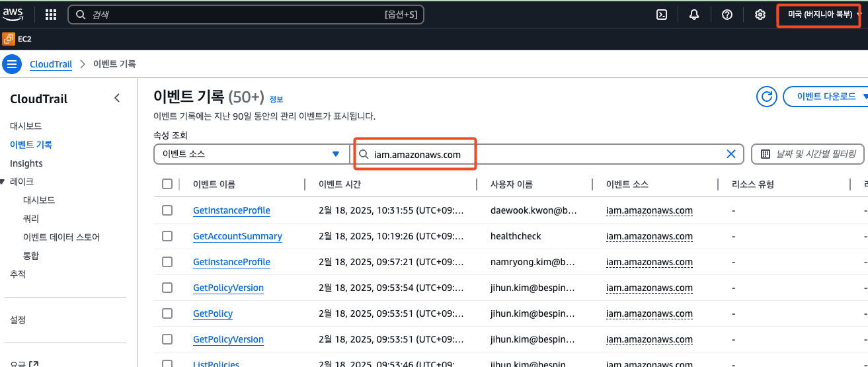This screenshot has height=367, width=868.
Task: Open Insights in the sidebar
Action: pyautogui.click(x=26, y=163)
